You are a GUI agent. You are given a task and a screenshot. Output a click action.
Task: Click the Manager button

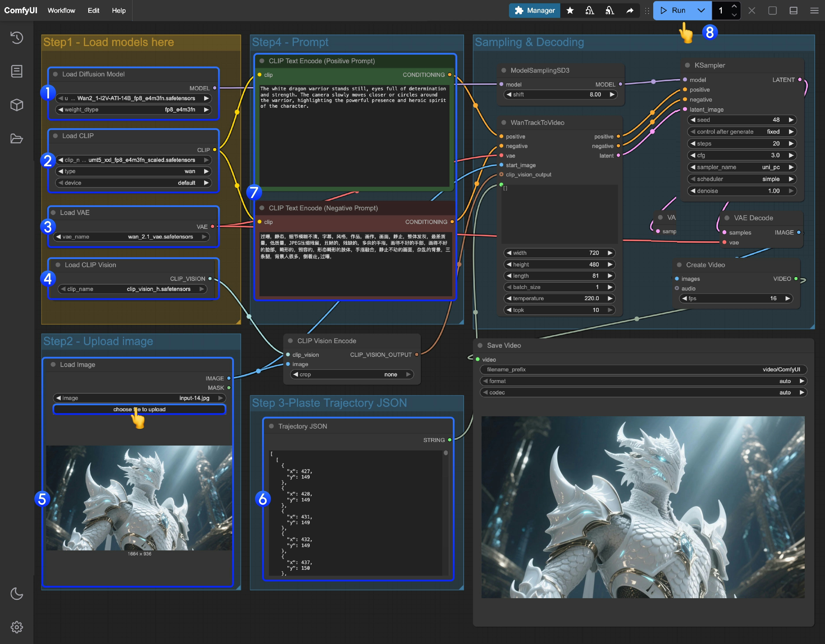click(x=535, y=11)
